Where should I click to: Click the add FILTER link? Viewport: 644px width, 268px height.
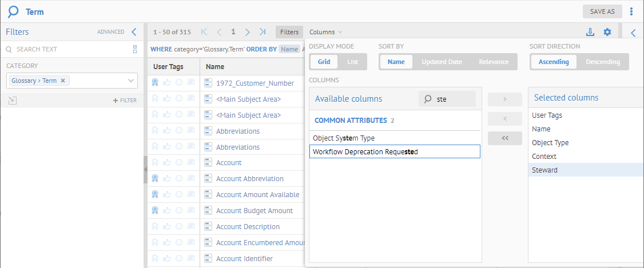(125, 101)
